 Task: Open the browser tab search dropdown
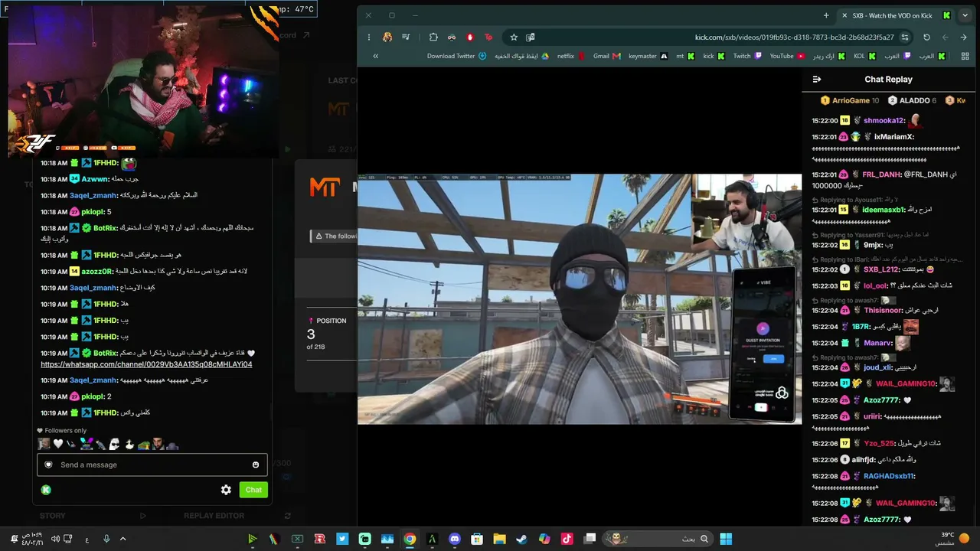pyautogui.click(x=965, y=15)
